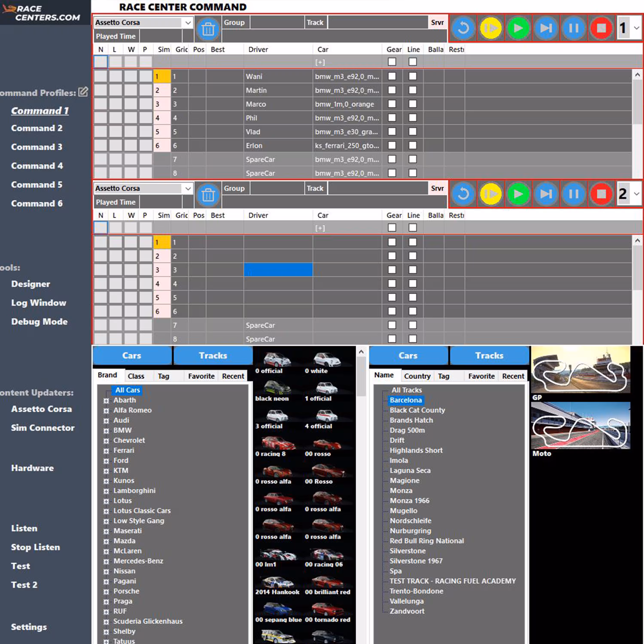Toggle Gear checkbox in first panel header row
Viewport: 644px width, 644px height.
click(x=392, y=62)
